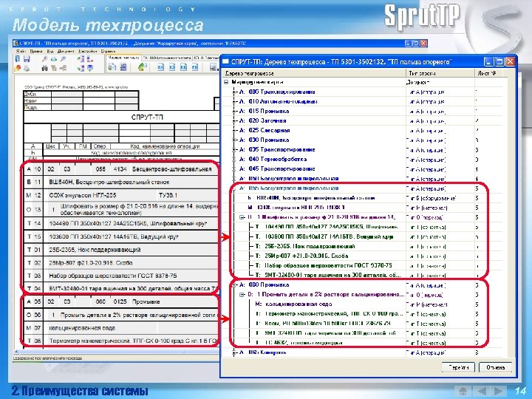Click the Шлифовальный круг line in route card
The width and height of the screenshot is (532, 399).
[128, 224]
